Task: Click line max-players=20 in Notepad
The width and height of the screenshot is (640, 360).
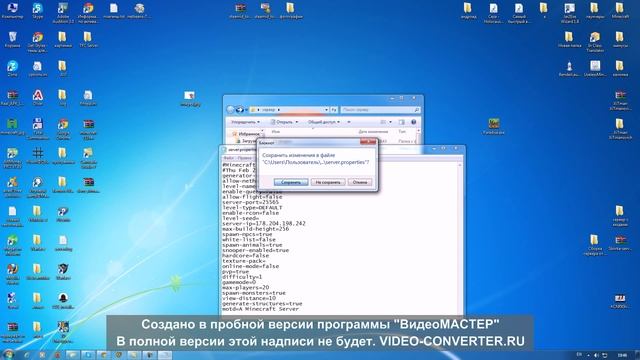Action: (x=246, y=288)
